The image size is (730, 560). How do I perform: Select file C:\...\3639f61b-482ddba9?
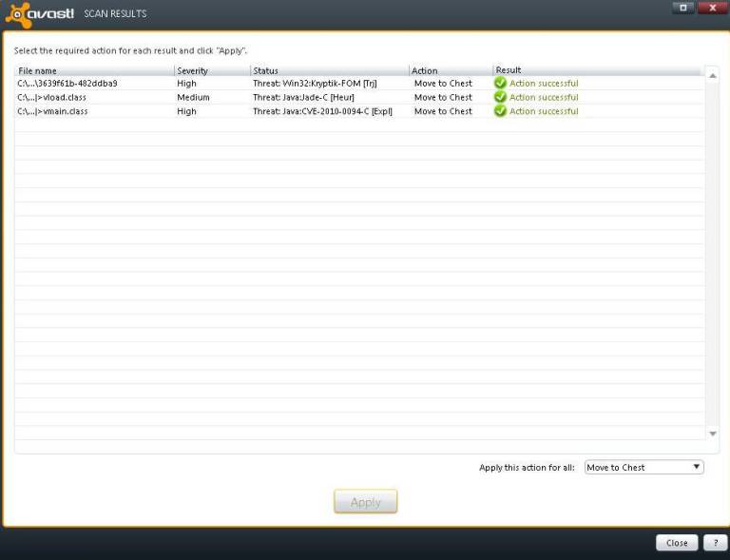tap(67, 84)
